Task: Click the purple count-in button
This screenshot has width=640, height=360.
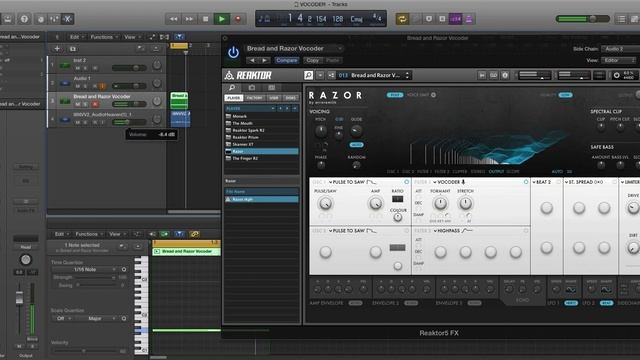Action: [455, 19]
